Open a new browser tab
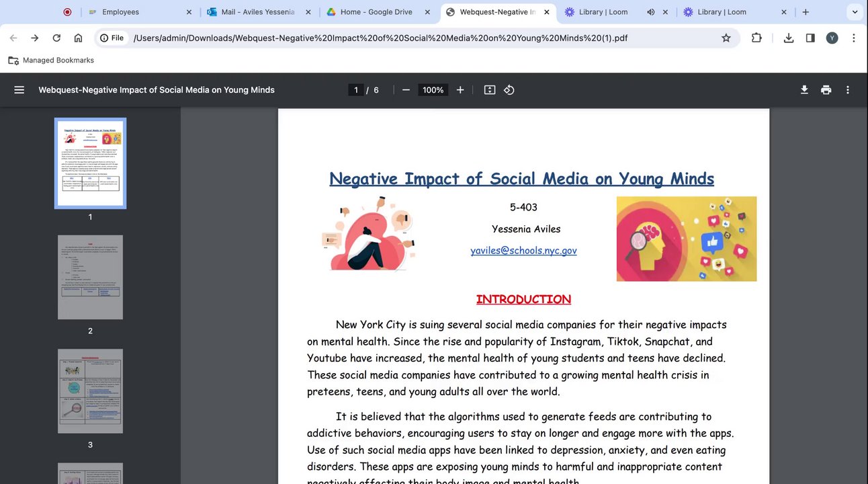The width and height of the screenshot is (868, 484). pos(806,12)
